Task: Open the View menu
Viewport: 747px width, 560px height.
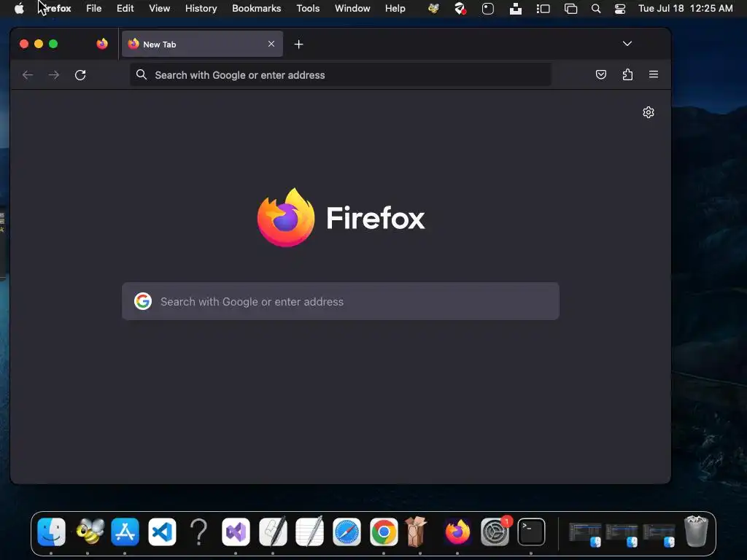Action: click(x=159, y=8)
